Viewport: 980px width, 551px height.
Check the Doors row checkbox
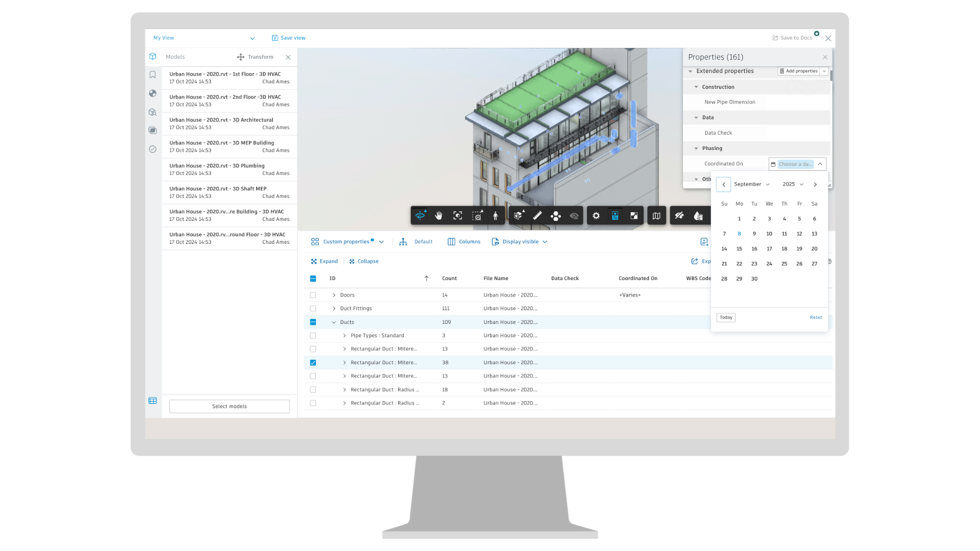pyautogui.click(x=313, y=295)
